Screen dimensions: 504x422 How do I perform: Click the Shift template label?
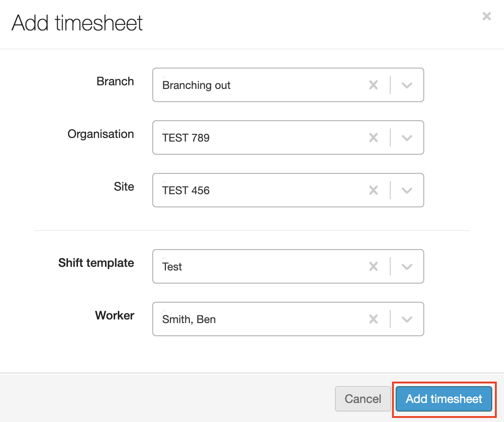[x=96, y=263]
